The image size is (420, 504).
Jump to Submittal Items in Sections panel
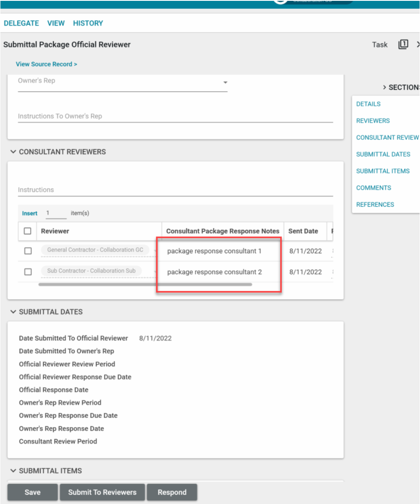[x=383, y=171]
